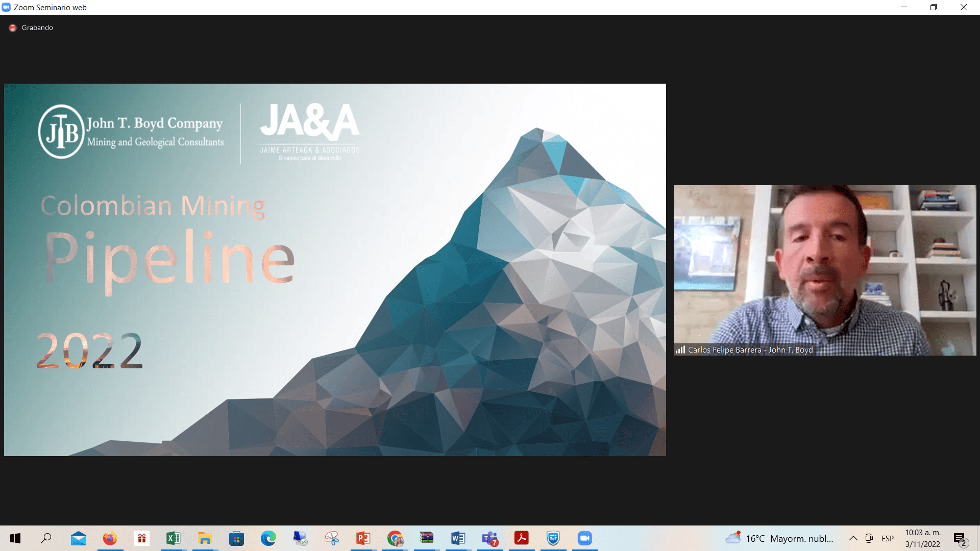This screenshot has width=980, height=551.
Task: Launch Firefox from the taskbar
Action: (x=110, y=538)
